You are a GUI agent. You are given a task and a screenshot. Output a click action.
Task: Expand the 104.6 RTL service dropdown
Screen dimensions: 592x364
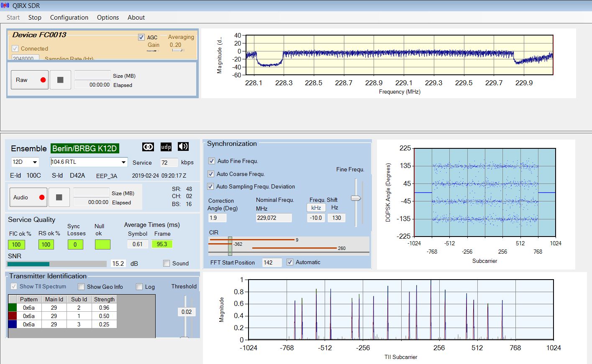123,162
